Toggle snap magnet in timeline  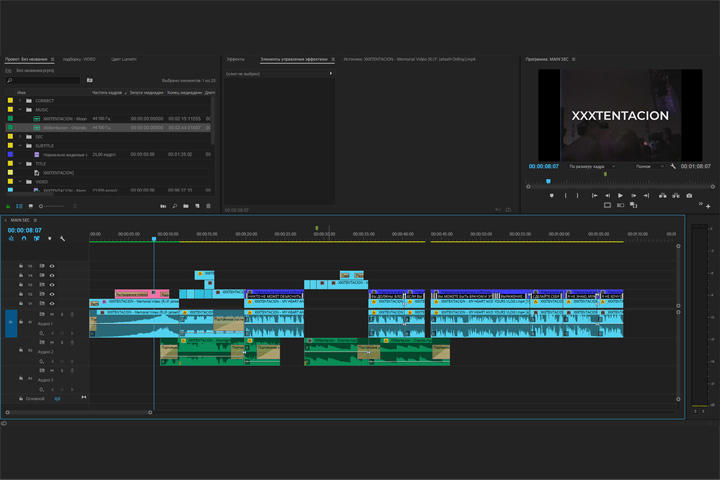click(24, 239)
